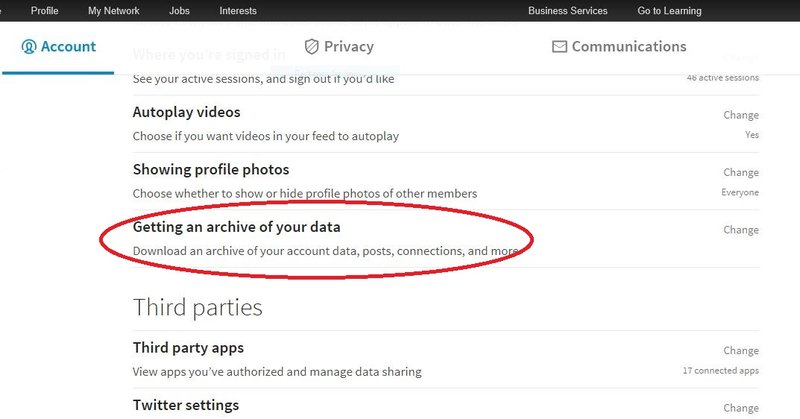Expand the Third party apps row

tap(445, 359)
